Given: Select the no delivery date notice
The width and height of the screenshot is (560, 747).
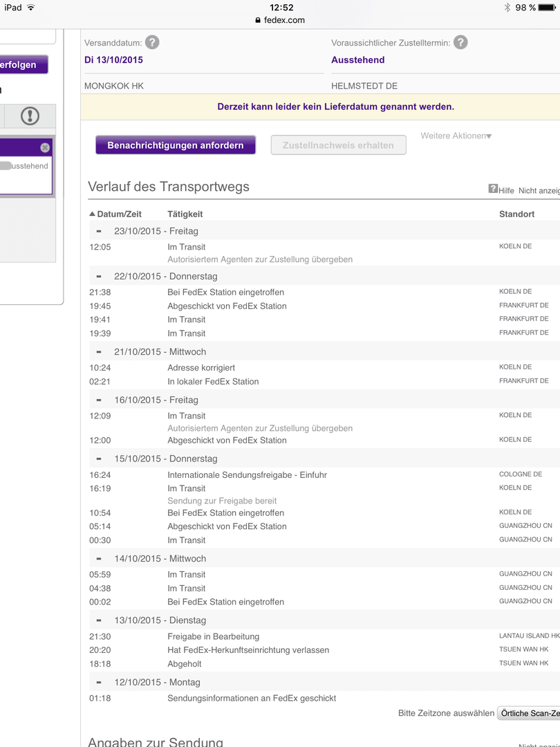Looking at the screenshot, I should point(336,107).
